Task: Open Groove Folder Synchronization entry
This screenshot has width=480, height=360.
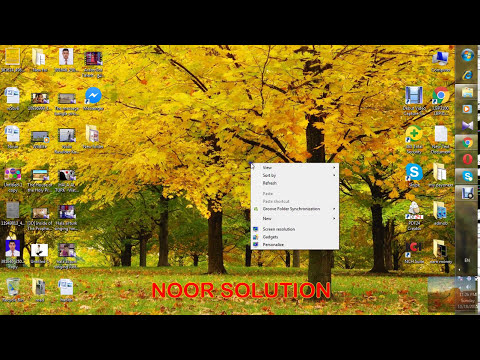Action: pos(295,209)
